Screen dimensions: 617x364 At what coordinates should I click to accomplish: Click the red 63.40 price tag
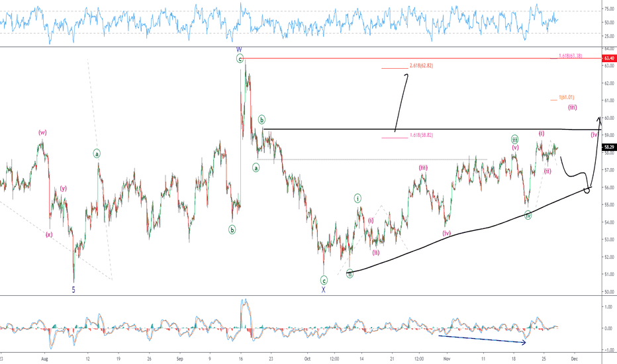click(609, 58)
